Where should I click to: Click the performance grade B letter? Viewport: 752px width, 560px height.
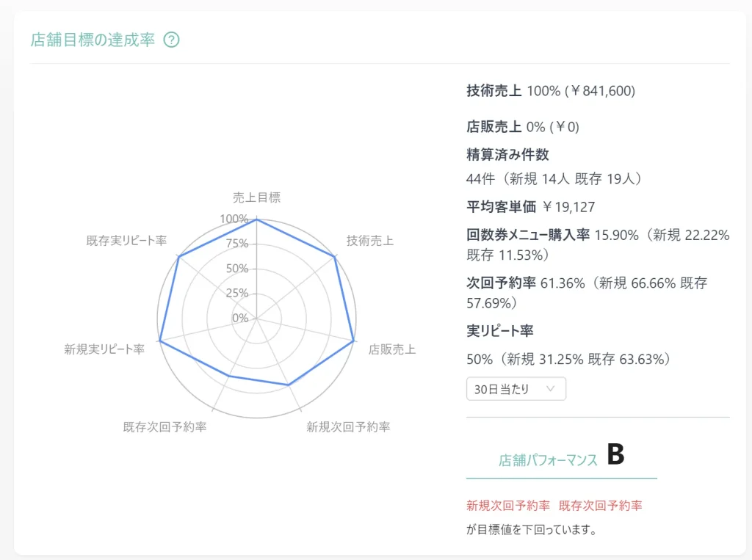point(615,455)
